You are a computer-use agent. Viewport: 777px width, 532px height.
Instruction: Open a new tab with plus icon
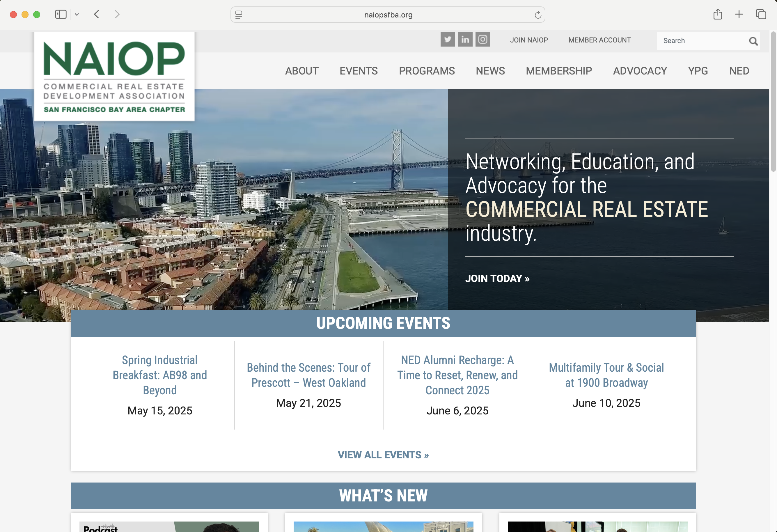point(739,14)
